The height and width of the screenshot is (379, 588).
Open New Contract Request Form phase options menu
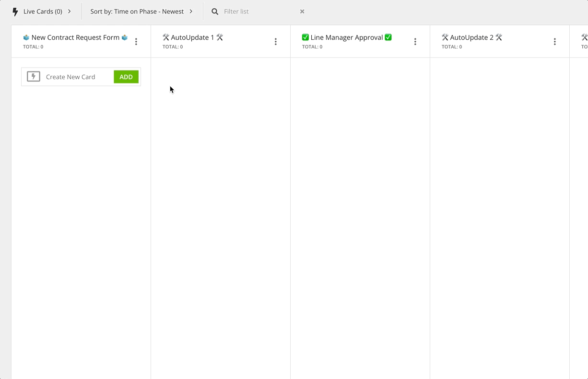click(136, 42)
